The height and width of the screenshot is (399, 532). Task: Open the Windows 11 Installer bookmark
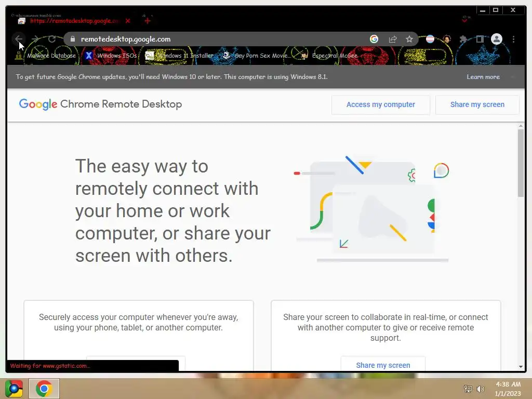179,56
